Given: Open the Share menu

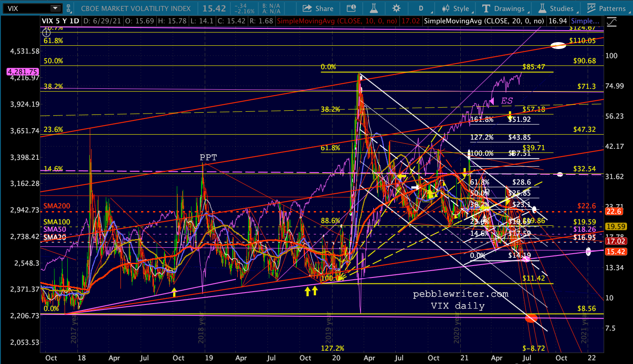Looking at the screenshot, I should pos(318,8).
